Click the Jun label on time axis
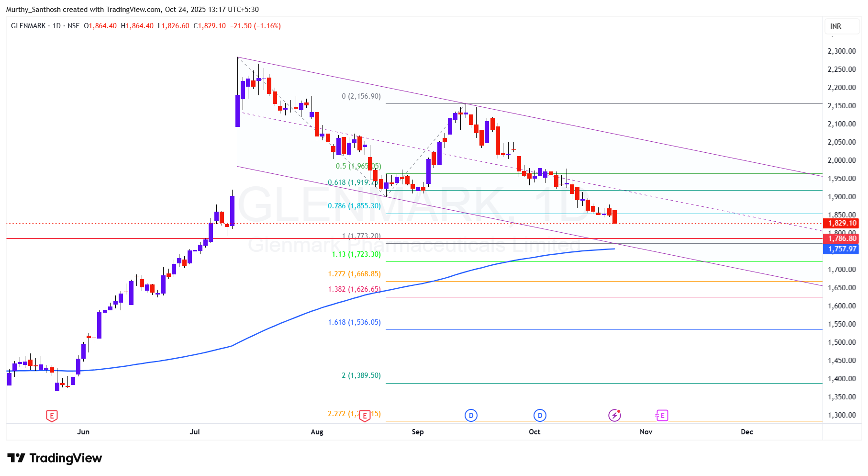The image size is (868, 476). [83, 432]
